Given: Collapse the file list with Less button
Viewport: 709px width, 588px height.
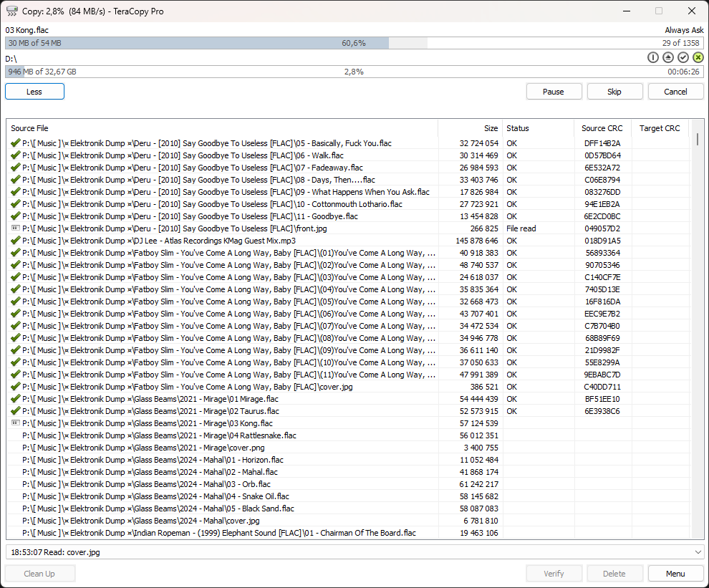Looking at the screenshot, I should coord(34,92).
